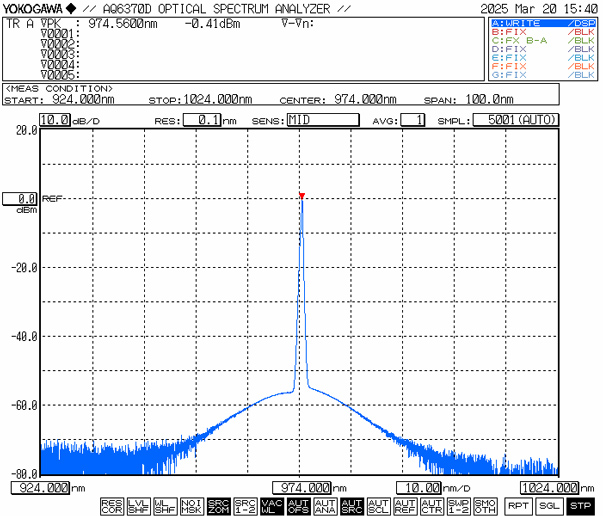Toggle the LVL SHF level shift indicator
This screenshot has height=516, width=603.
click(x=138, y=506)
